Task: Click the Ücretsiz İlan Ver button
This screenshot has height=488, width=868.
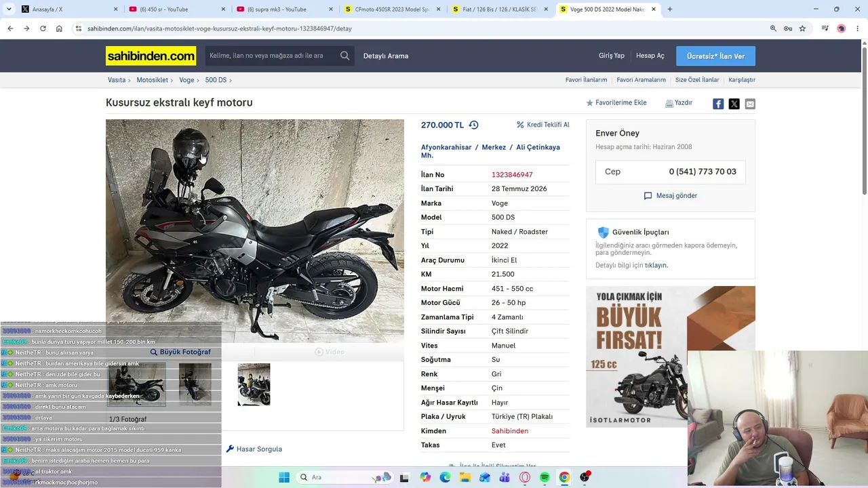Action: click(x=715, y=56)
